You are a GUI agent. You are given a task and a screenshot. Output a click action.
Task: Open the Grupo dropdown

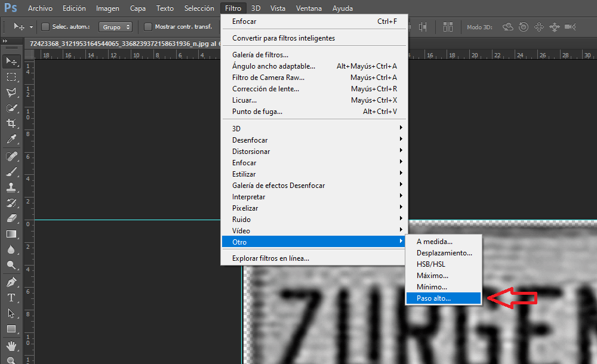(115, 27)
